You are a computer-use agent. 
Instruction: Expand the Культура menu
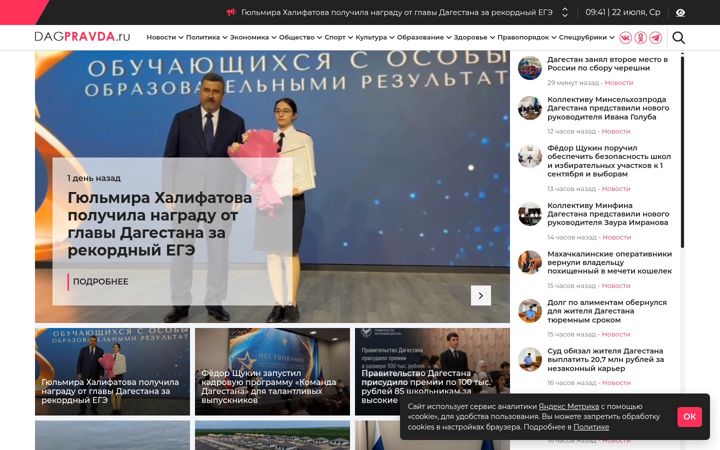click(375, 38)
